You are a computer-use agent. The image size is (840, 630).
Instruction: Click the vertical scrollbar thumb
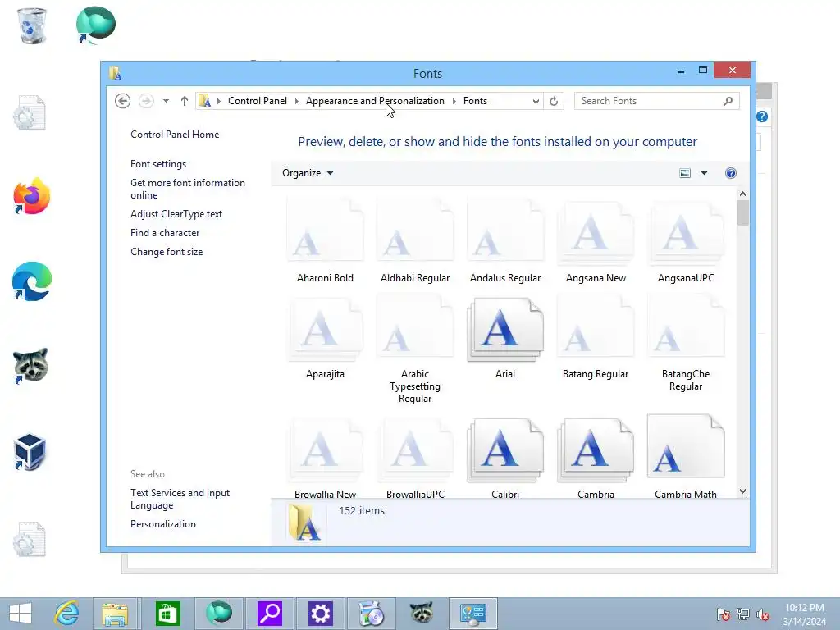click(742, 212)
